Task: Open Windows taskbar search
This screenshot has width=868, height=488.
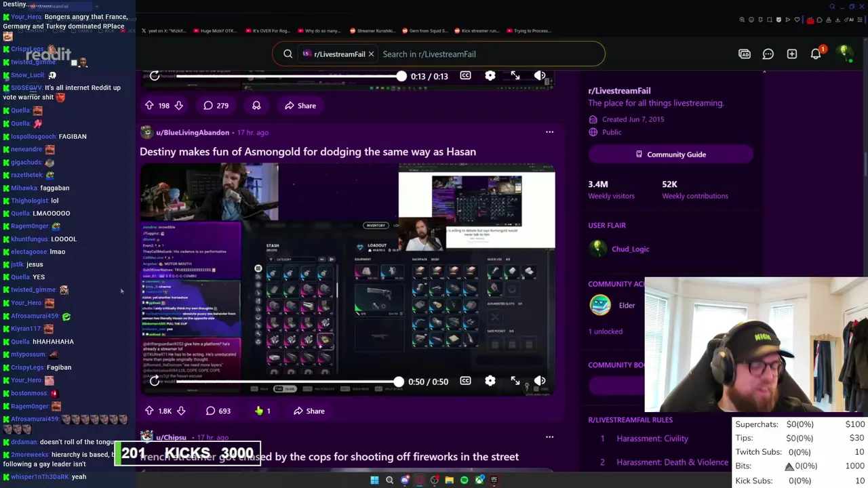Action: 389,480
